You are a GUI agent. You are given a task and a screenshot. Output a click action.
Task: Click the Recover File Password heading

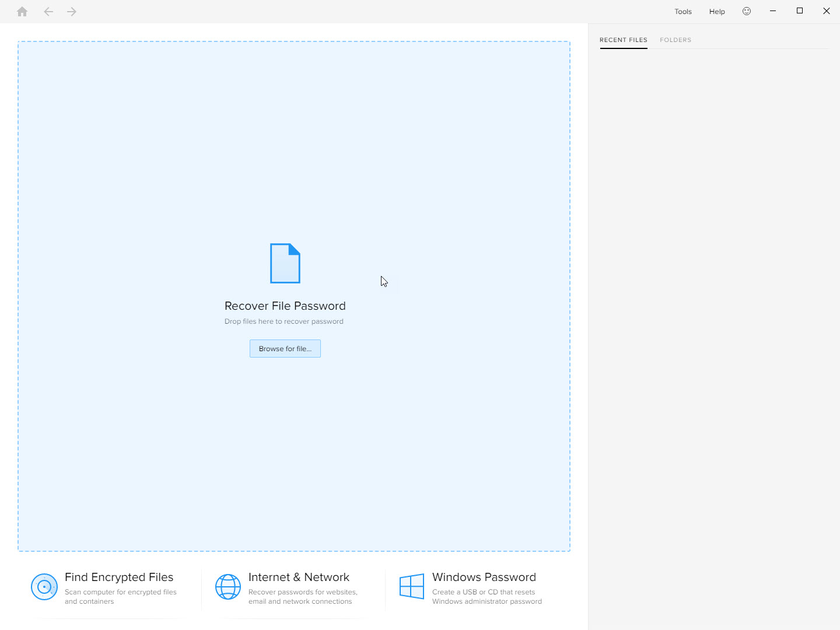click(x=285, y=306)
